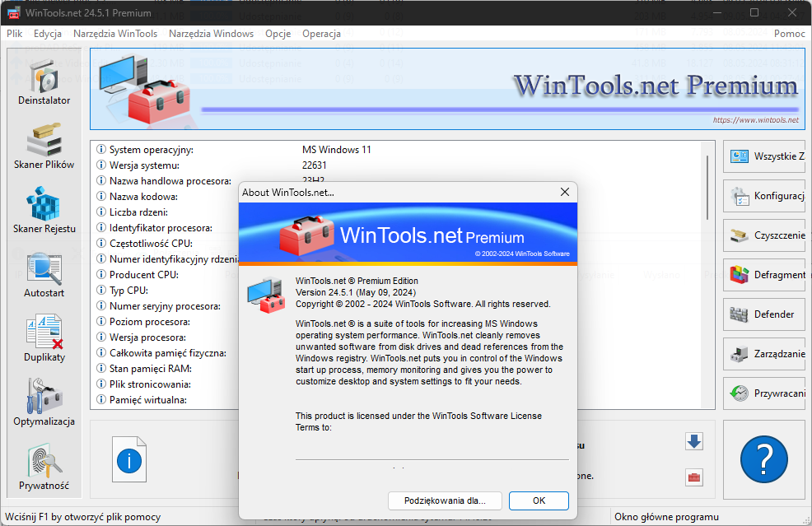Screen dimensions: 812x526
Task: Launch Skaner Plików tool
Action: (x=44, y=147)
